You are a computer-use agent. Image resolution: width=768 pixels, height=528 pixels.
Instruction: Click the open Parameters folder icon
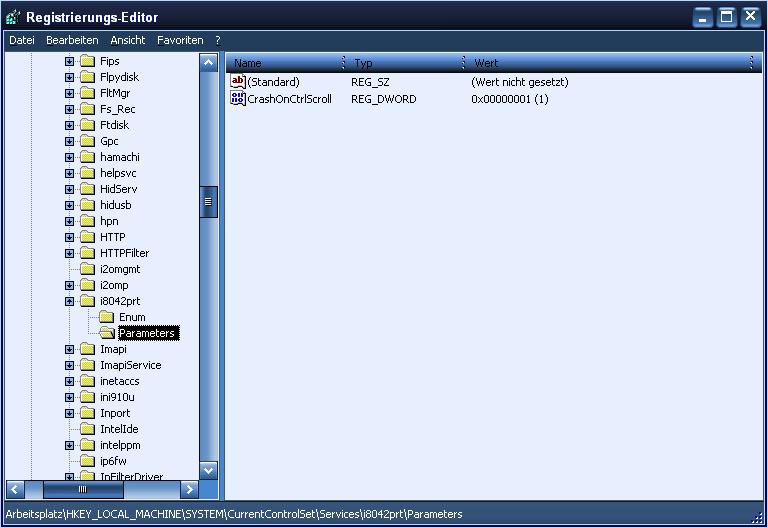point(106,333)
